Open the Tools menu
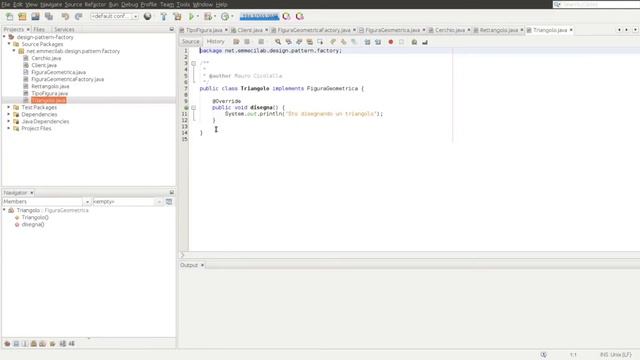The image size is (640, 360). click(x=183, y=4)
